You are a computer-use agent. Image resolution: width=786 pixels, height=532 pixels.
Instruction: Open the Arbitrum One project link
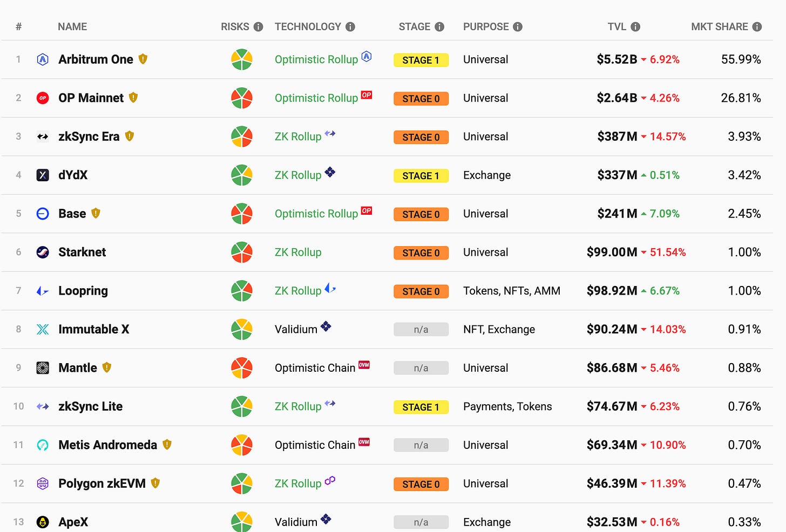[96, 59]
